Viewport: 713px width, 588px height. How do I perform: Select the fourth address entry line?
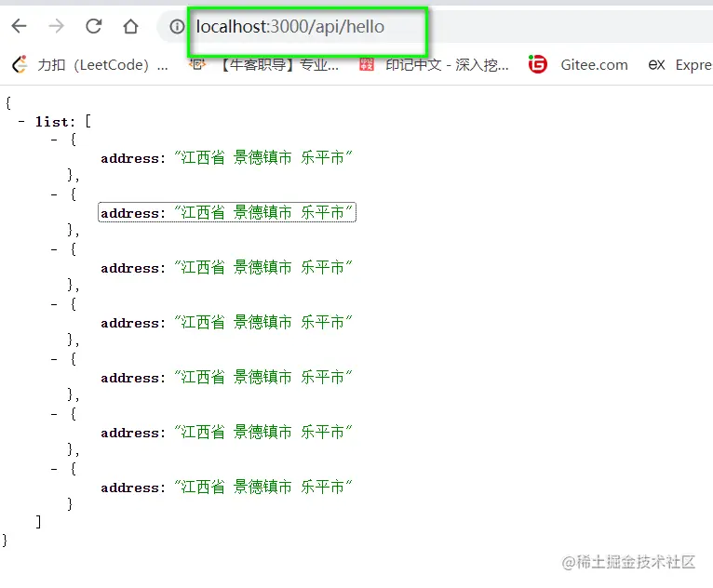click(x=226, y=323)
